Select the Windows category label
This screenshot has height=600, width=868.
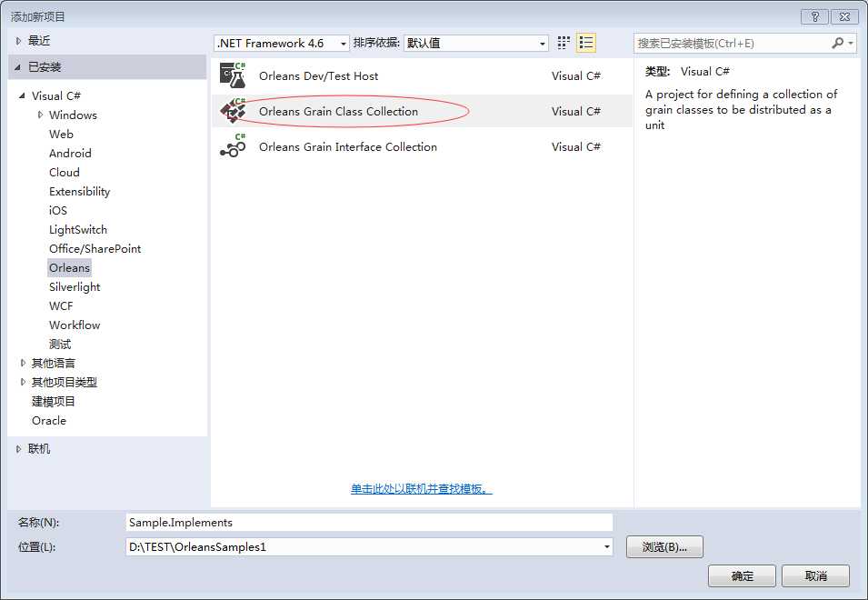click(73, 115)
